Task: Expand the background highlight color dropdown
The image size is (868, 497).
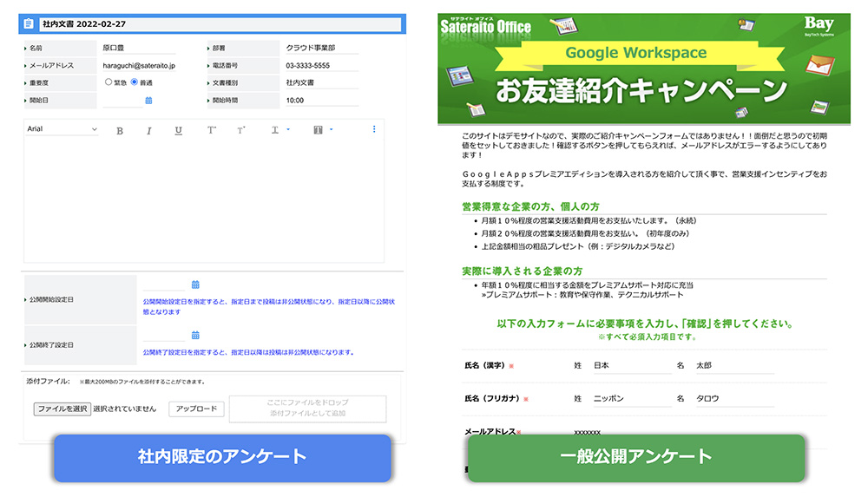Action: [x=331, y=130]
